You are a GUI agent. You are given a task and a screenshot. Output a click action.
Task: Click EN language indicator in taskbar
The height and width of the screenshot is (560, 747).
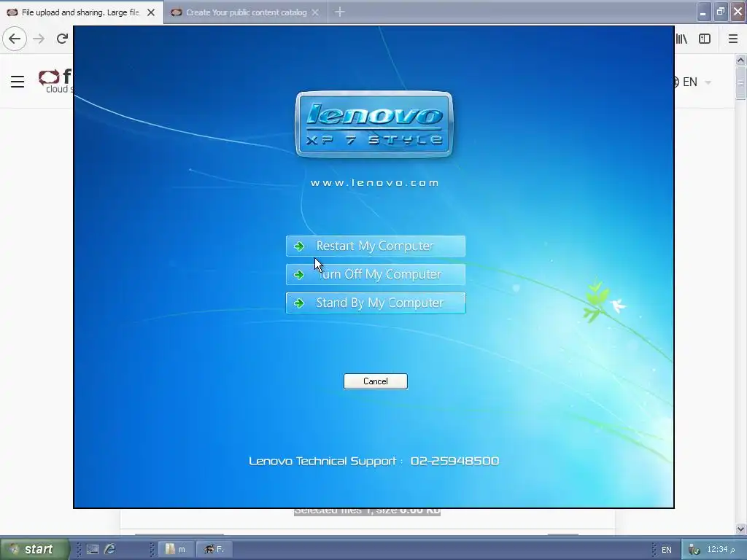667,550
